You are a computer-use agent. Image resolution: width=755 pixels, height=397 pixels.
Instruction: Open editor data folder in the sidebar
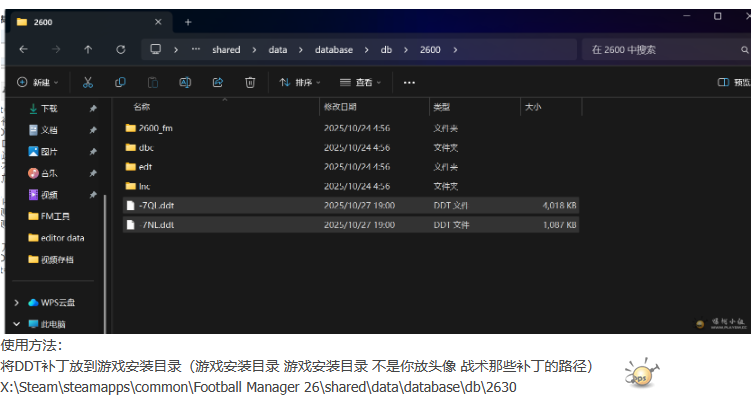pyautogui.click(x=56, y=238)
